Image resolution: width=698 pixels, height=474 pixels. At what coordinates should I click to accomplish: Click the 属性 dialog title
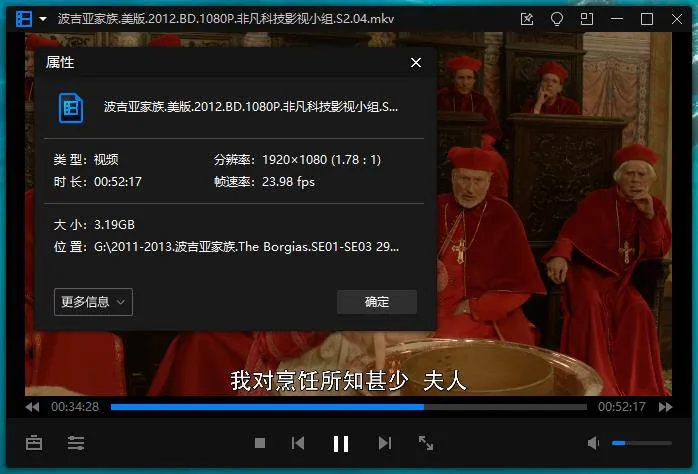[x=60, y=63]
